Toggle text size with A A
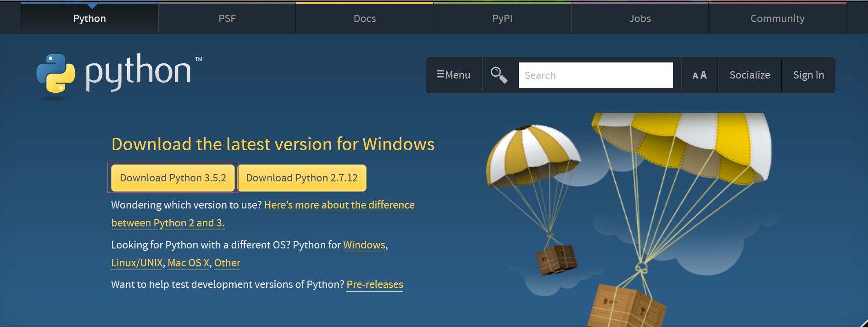Viewport: 868px width, 327px height. click(700, 75)
